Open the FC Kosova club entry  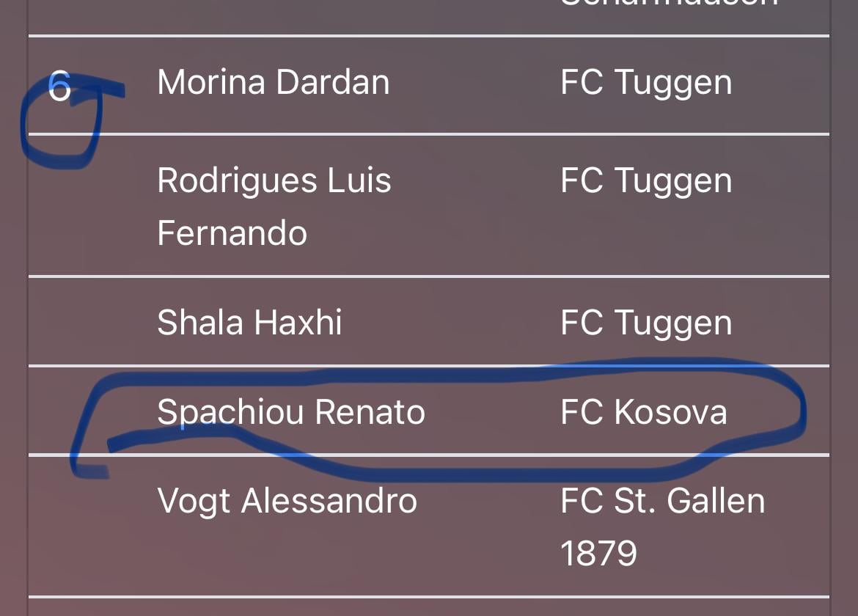pyautogui.click(x=643, y=412)
